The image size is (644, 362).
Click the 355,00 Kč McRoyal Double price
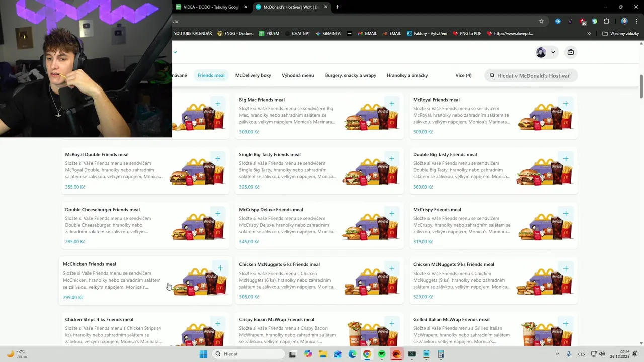(75, 187)
